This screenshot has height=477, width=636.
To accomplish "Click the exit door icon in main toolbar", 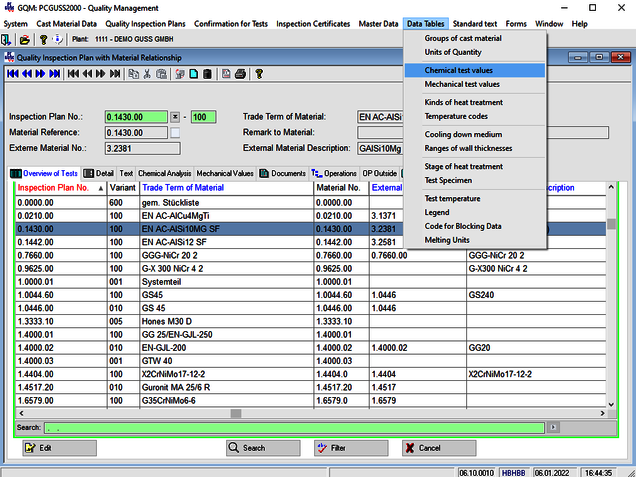I will tap(7, 39).
